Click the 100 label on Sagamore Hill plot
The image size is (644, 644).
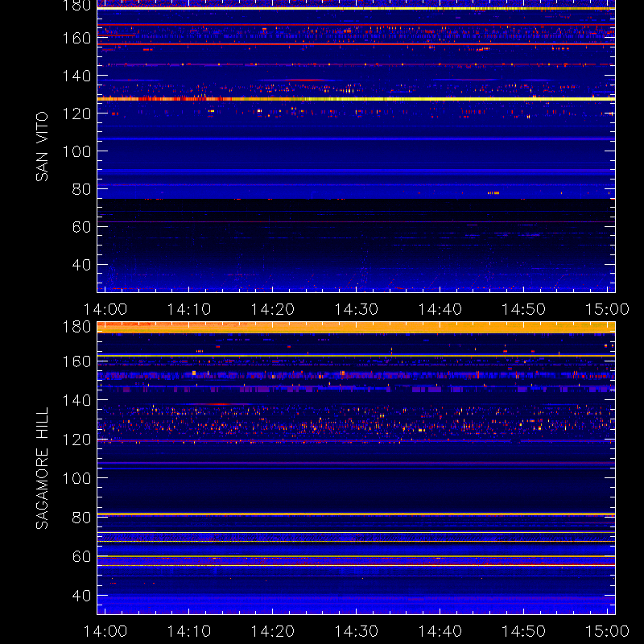pyautogui.click(x=76, y=478)
